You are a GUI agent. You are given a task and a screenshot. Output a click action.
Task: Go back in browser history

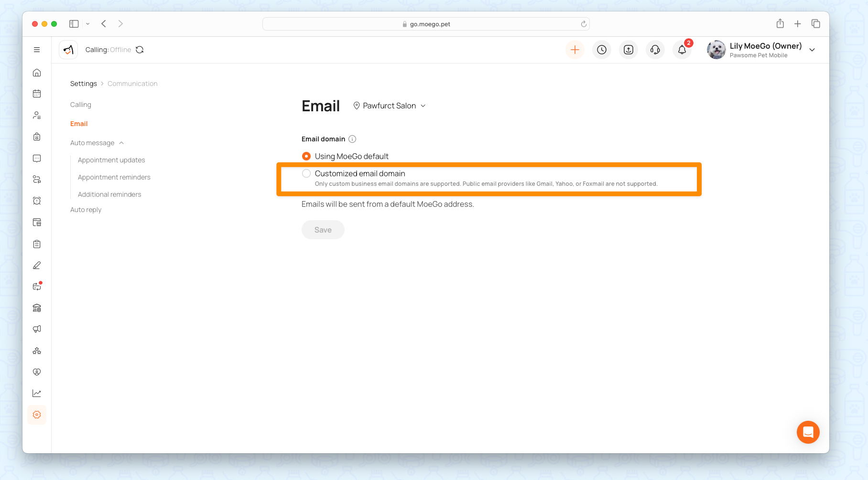(104, 24)
